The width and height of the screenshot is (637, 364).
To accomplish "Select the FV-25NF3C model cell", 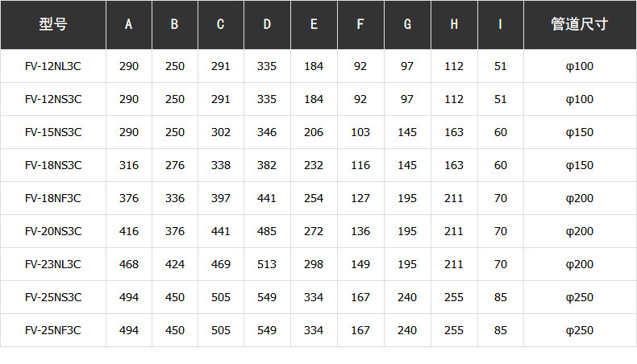I will tap(53, 330).
